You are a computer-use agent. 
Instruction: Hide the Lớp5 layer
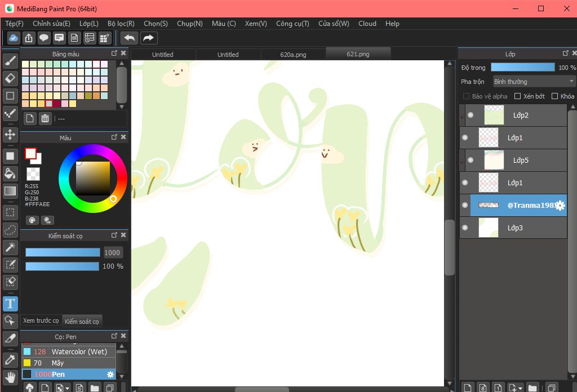click(471, 160)
